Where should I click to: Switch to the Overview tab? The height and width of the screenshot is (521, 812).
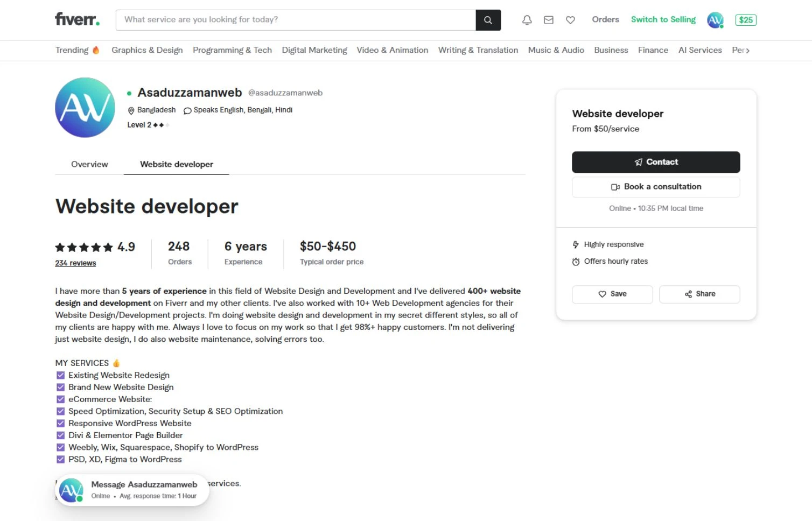pyautogui.click(x=89, y=164)
